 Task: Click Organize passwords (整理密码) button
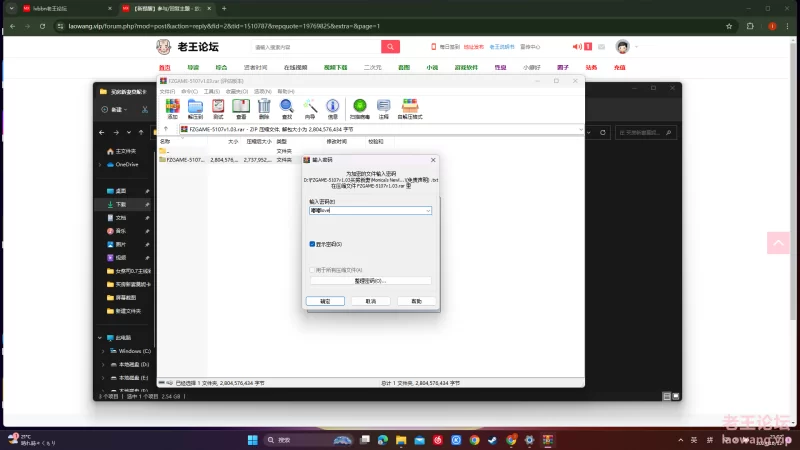pos(370,281)
